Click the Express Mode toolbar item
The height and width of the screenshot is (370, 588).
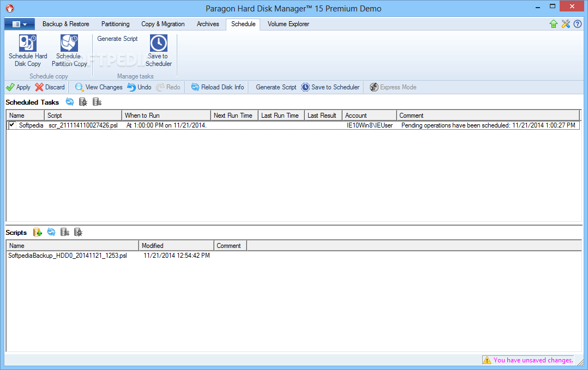pos(393,87)
